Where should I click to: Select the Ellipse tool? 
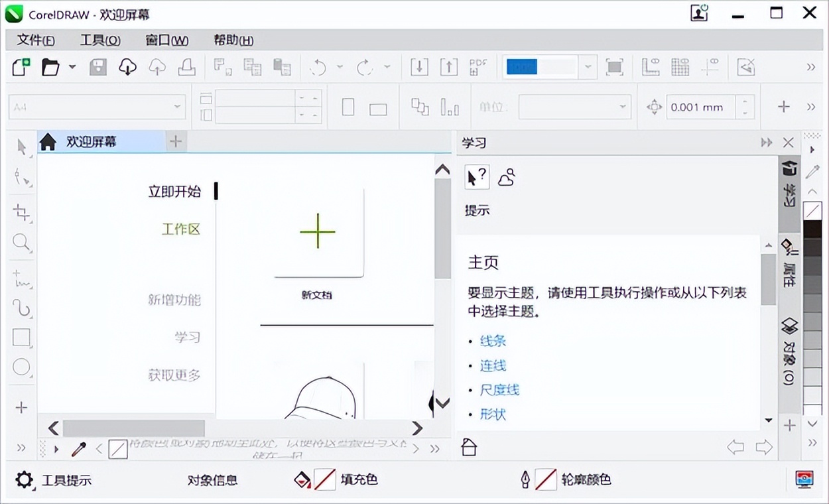tap(20, 367)
